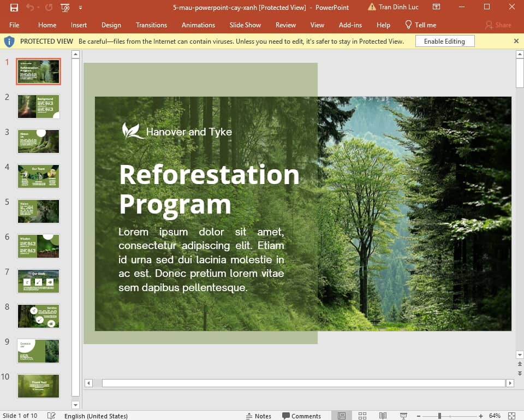524x420 pixels.
Task: Click the Enable Editing button
Action: (x=445, y=40)
